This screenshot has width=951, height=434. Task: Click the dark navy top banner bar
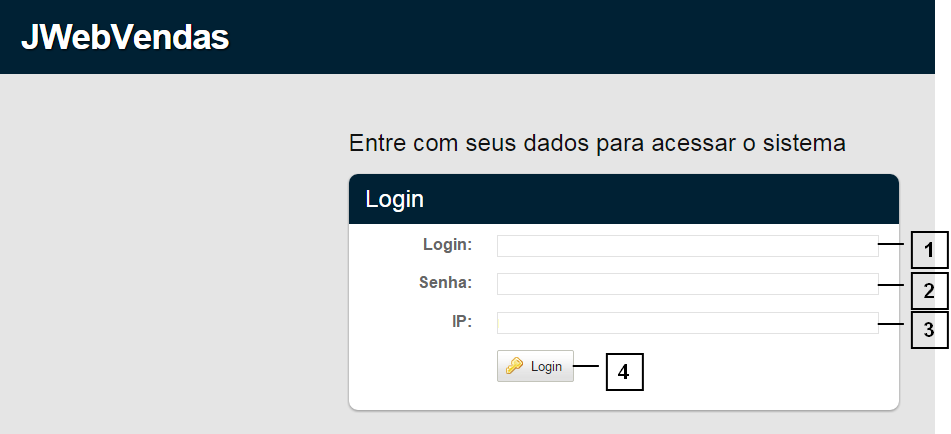click(600, 37)
